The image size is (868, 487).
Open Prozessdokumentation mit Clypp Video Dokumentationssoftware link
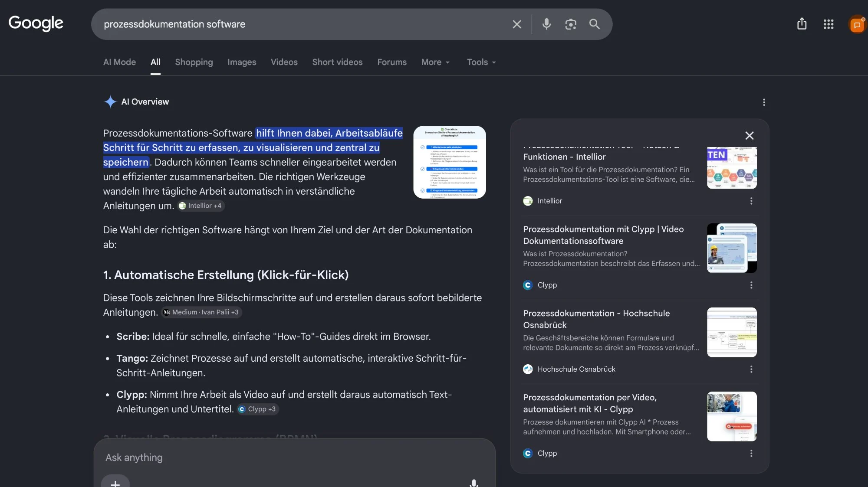[x=603, y=235]
